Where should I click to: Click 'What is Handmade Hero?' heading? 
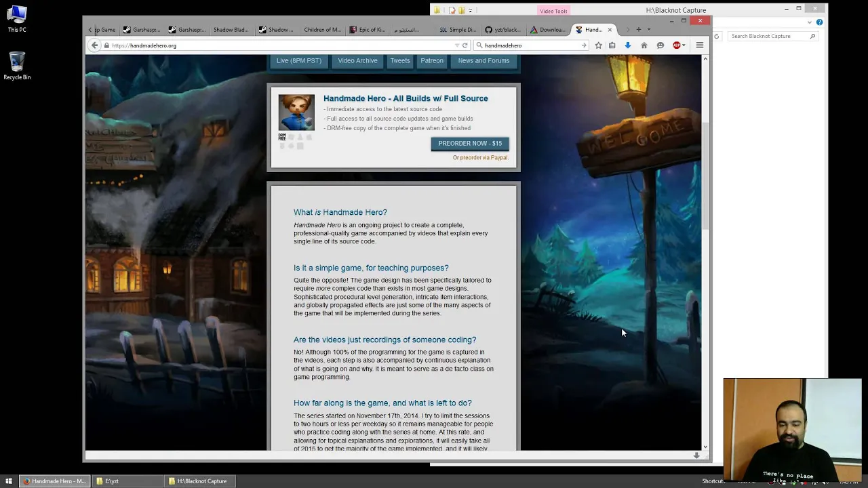click(x=340, y=212)
